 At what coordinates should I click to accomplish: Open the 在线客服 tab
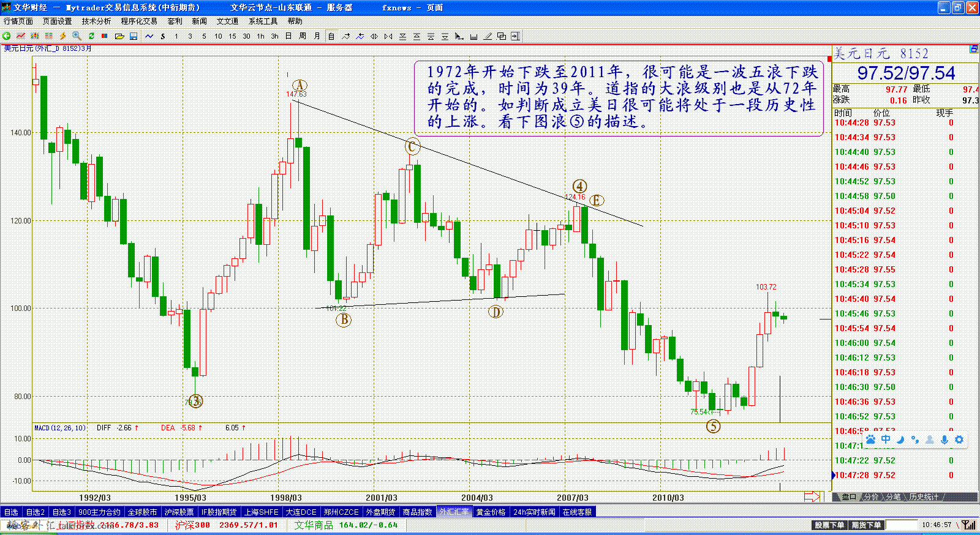pos(577,512)
